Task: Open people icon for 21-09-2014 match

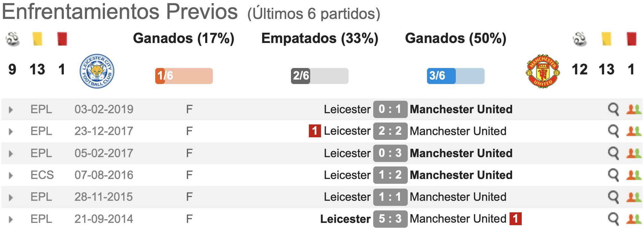Action: tap(634, 219)
